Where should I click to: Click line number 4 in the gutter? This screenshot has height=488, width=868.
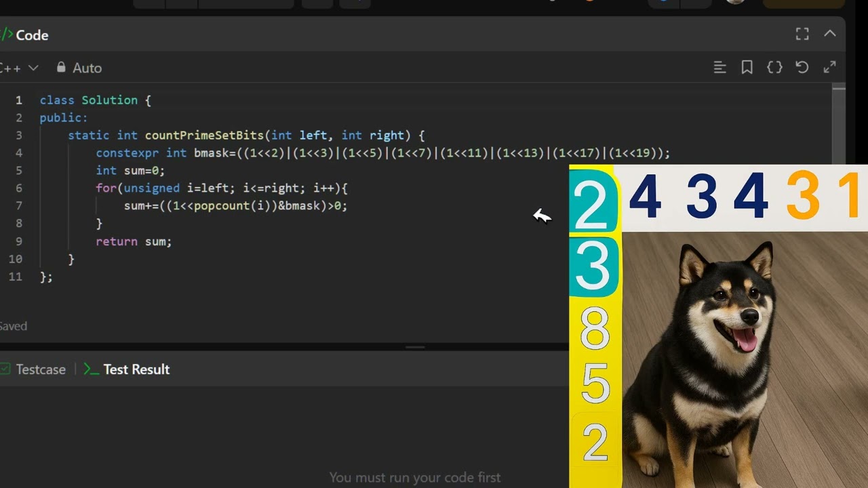click(19, 153)
